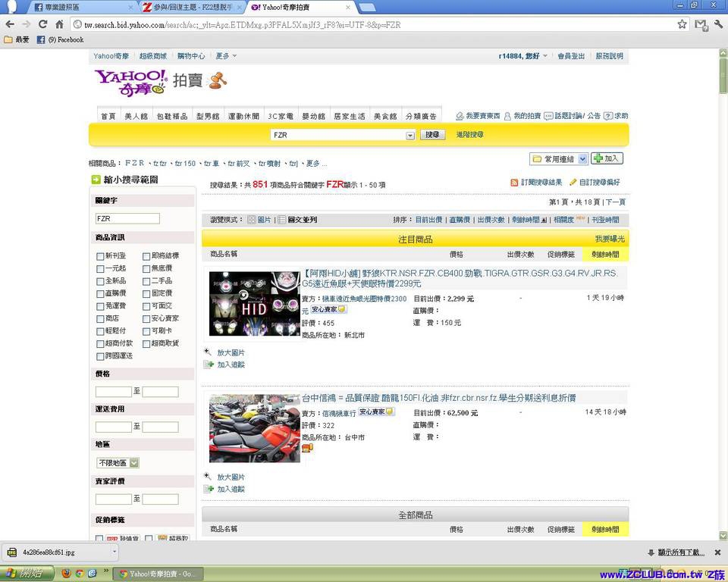Go to next page via 下一頁

(x=616, y=202)
